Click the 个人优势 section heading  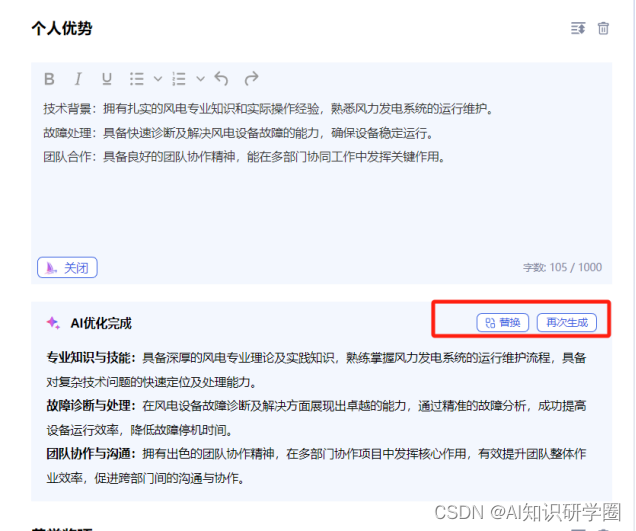click(x=62, y=28)
